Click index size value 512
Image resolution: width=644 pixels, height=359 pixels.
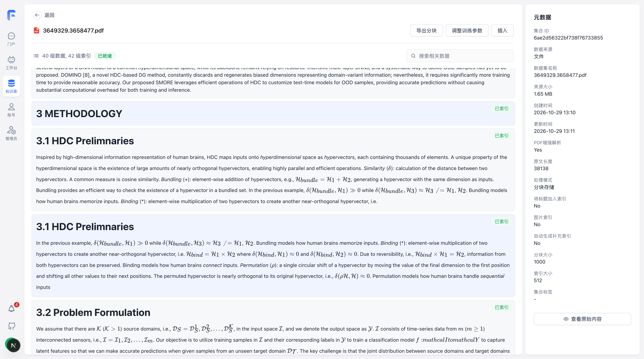coord(538,281)
